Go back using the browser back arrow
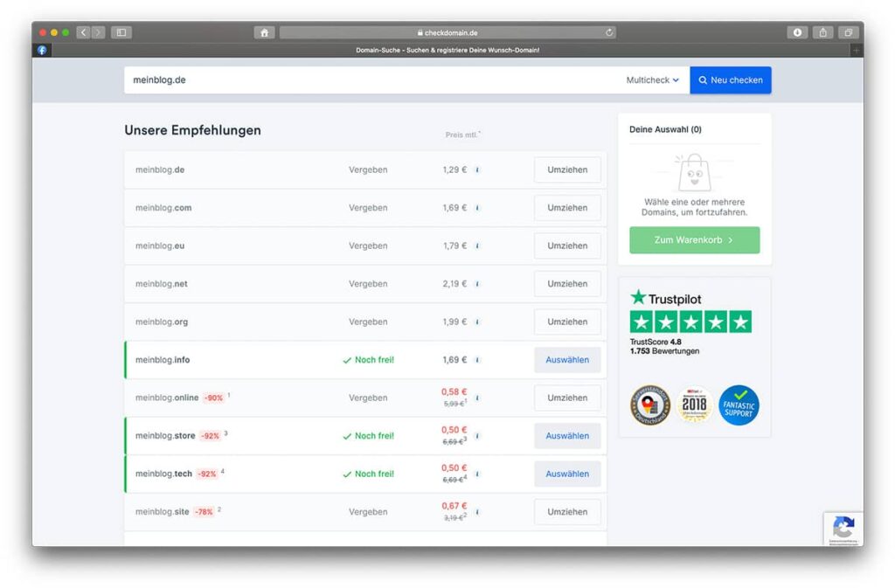The height and width of the screenshot is (588, 895). pyautogui.click(x=83, y=32)
